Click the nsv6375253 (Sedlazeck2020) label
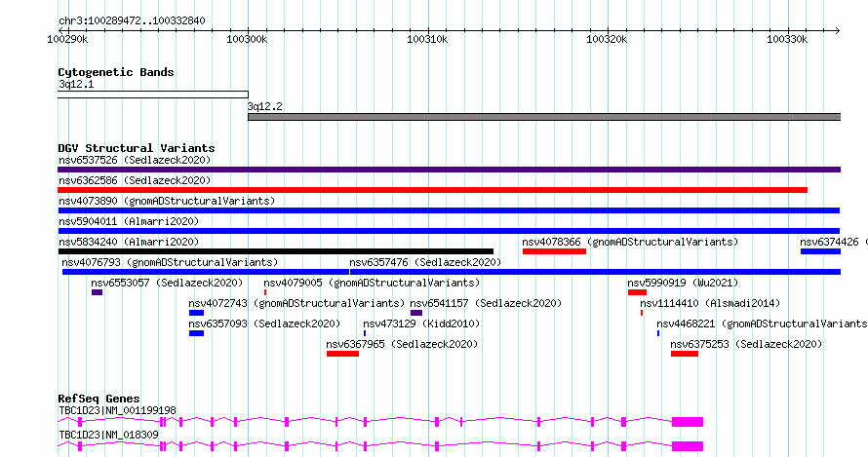 click(746, 344)
